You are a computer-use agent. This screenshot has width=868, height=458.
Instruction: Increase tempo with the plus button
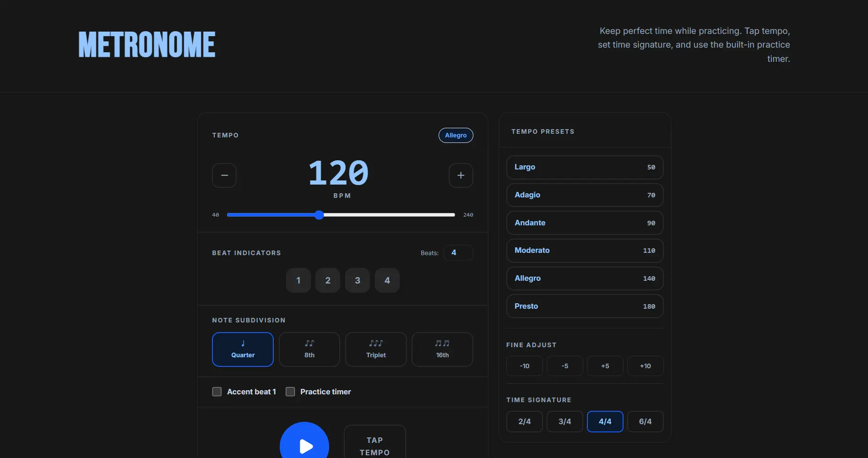pos(461,175)
